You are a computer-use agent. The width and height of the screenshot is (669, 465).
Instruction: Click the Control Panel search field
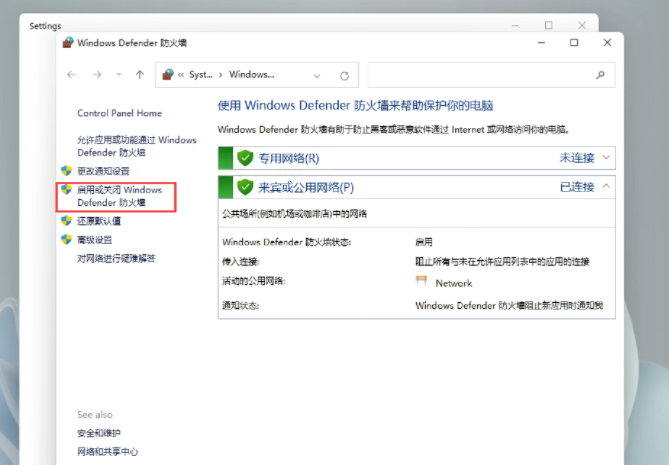tap(491, 75)
